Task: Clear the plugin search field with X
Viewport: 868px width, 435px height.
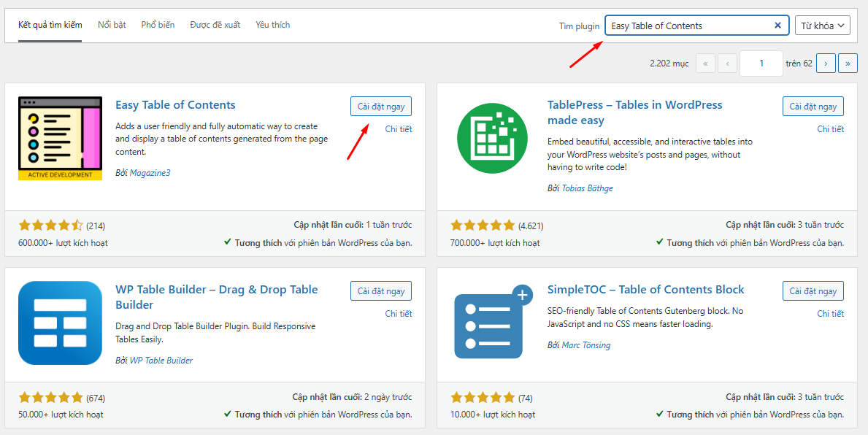Action: pos(777,26)
